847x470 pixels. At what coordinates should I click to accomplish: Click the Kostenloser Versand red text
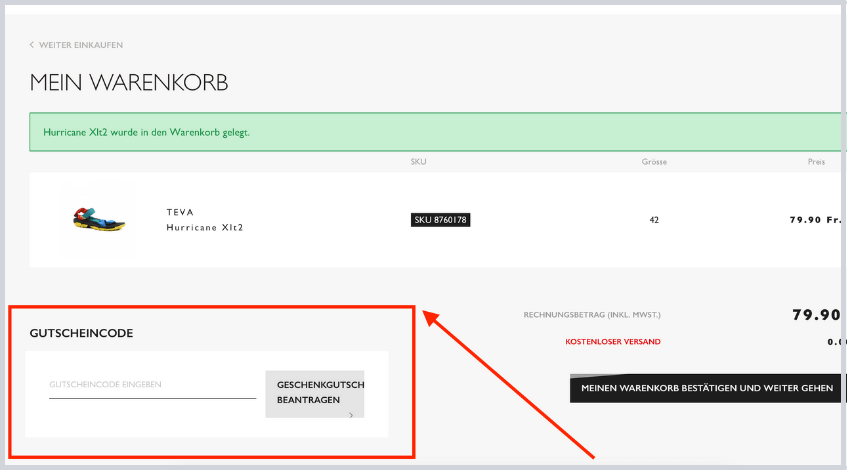(x=612, y=342)
